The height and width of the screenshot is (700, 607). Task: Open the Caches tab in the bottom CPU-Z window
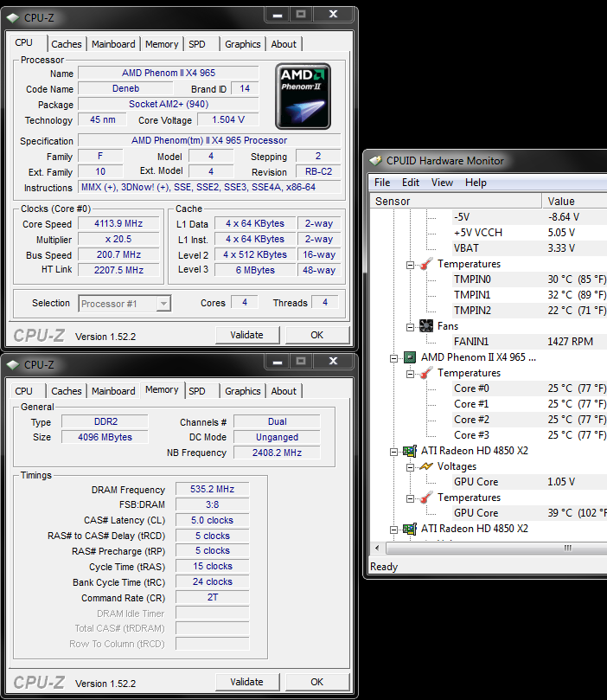(x=67, y=391)
